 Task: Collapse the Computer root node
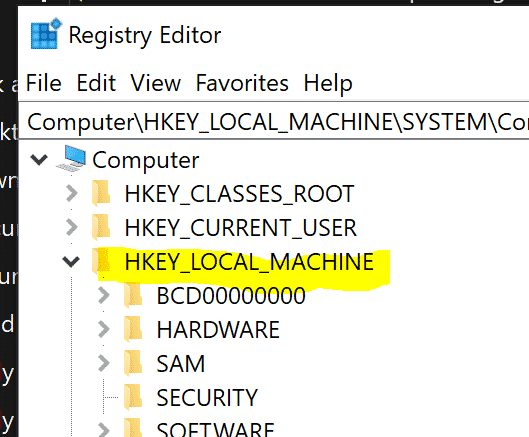(39, 160)
